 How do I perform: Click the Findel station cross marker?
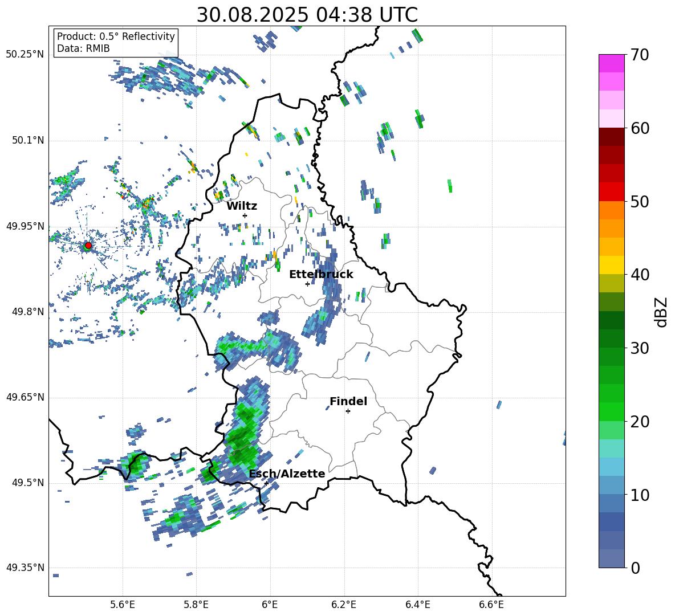coord(348,411)
